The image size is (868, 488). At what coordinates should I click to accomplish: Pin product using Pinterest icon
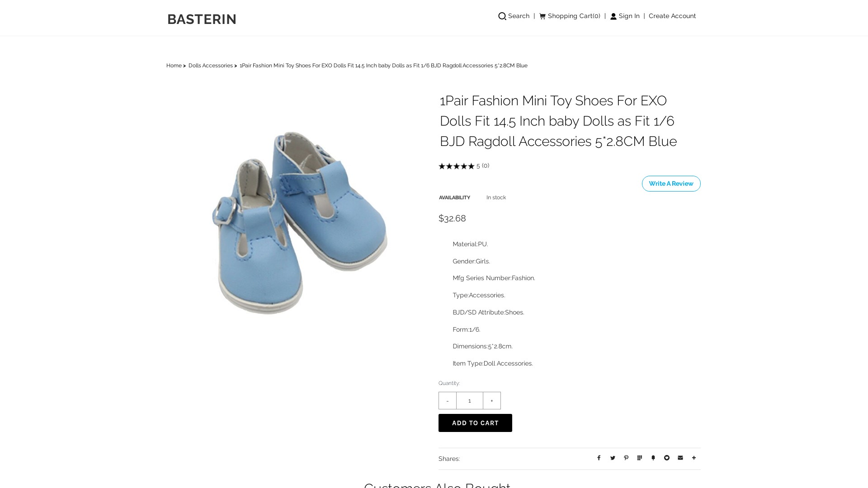626,458
